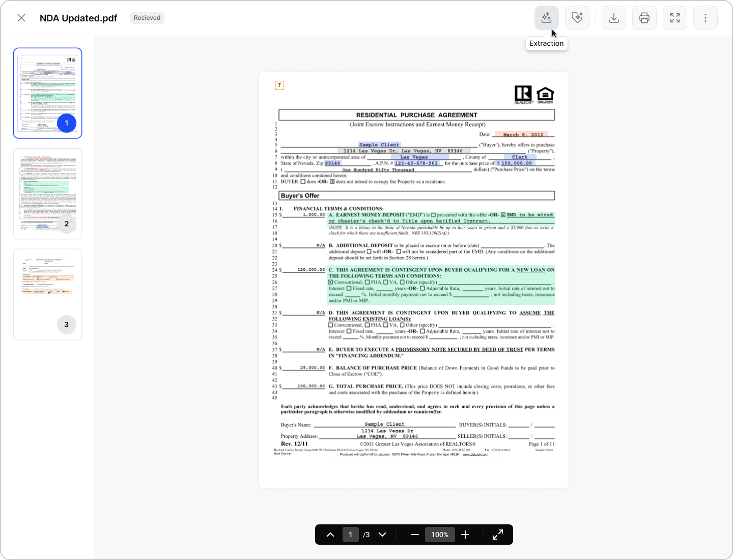This screenshot has width=733, height=560.
Task: Click the text annotation marker on page
Action: 279,85
